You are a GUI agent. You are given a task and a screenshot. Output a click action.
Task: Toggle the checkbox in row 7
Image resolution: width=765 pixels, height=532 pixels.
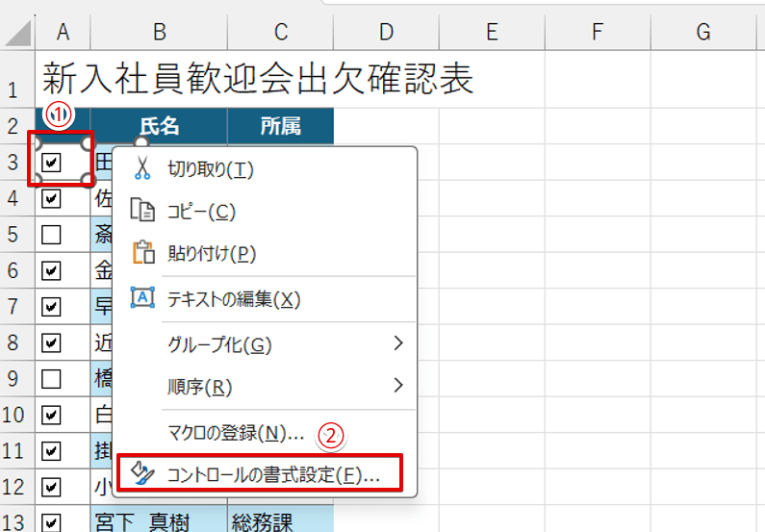[x=51, y=307]
